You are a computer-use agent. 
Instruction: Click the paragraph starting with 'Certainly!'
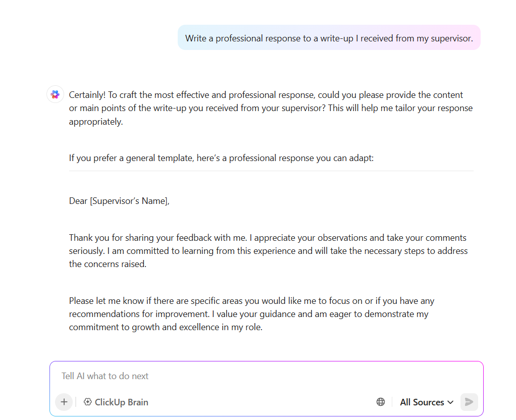tap(271, 109)
